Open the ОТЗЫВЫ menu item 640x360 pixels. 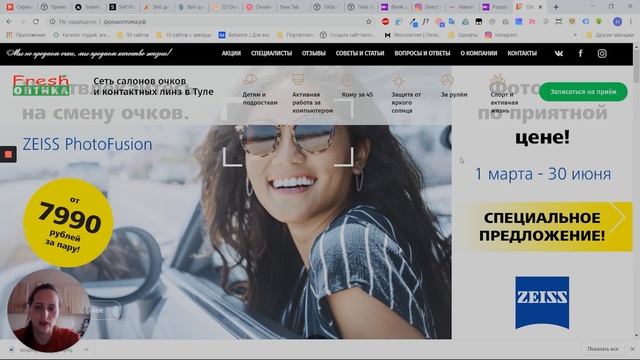coord(313,53)
